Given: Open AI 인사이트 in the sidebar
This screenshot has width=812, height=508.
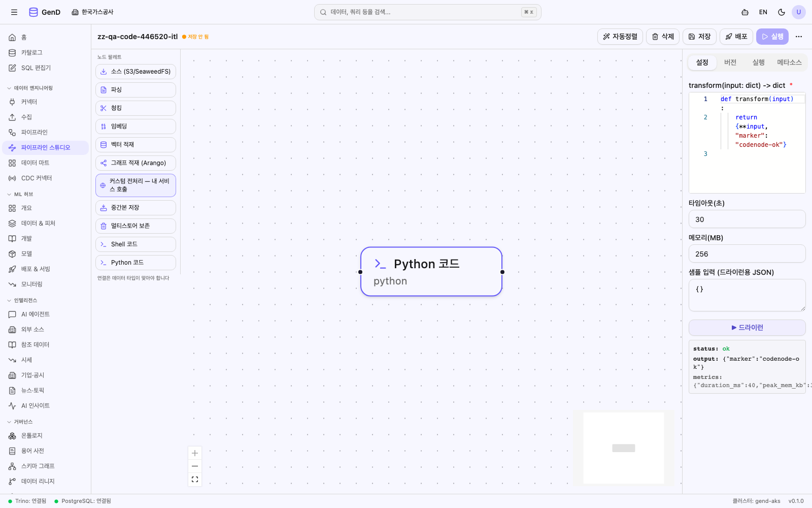Looking at the screenshot, I should coord(46,406).
